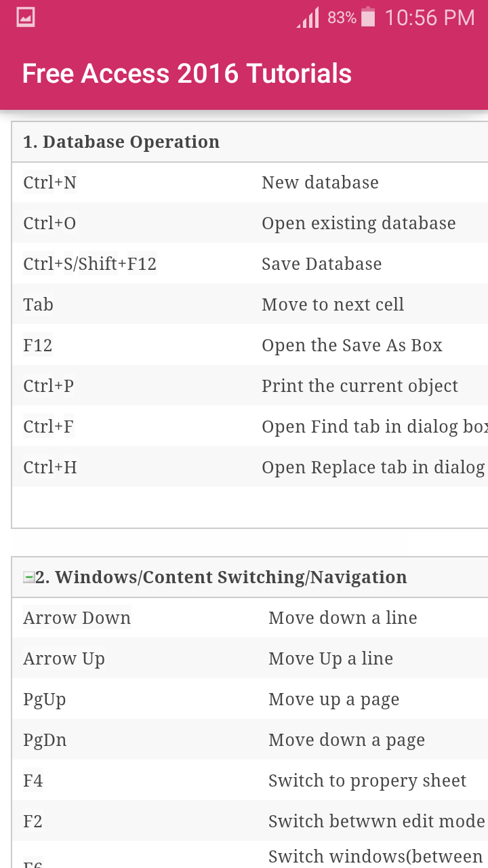Tap the Open the Save As Box description
Viewport: 488px width, 868px height.
pyautogui.click(x=352, y=345)
